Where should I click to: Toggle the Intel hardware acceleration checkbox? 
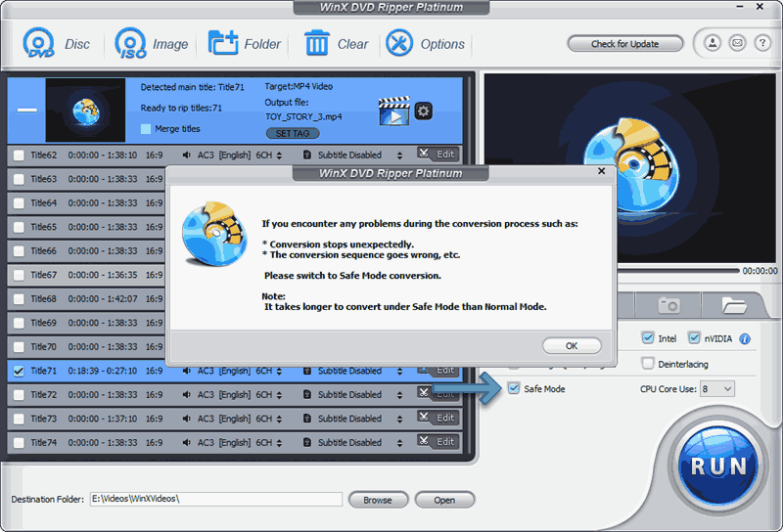pos(648,337)
